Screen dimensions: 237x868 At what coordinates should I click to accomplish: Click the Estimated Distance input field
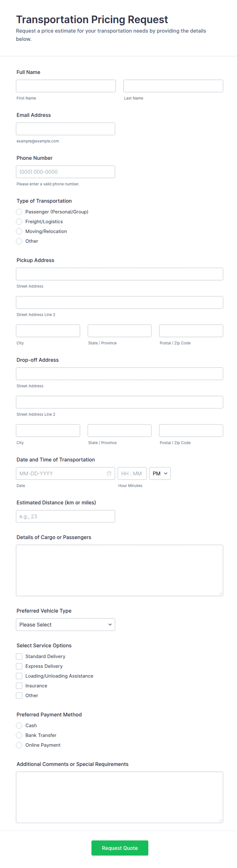click(x=65, y=516)
